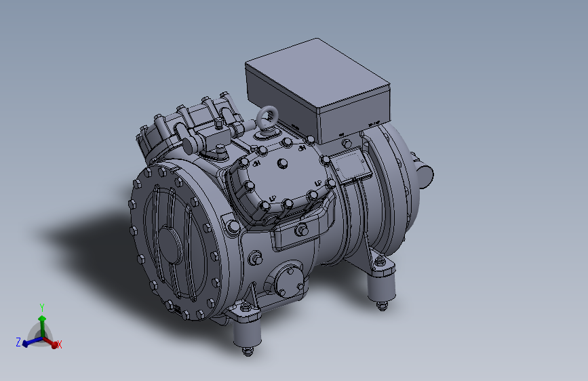Select the round bolted end cover with ribs
This screenshot has width=588, height=381.
click(176, 242)
